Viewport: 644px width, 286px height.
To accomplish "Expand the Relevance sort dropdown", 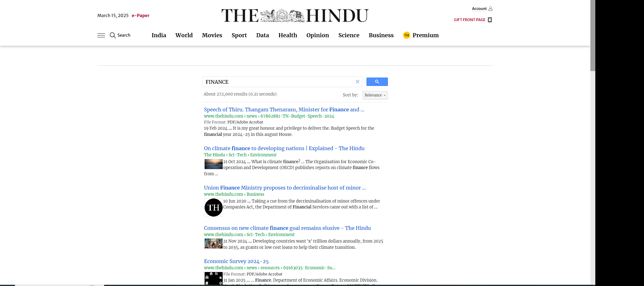I will point(375,95).
